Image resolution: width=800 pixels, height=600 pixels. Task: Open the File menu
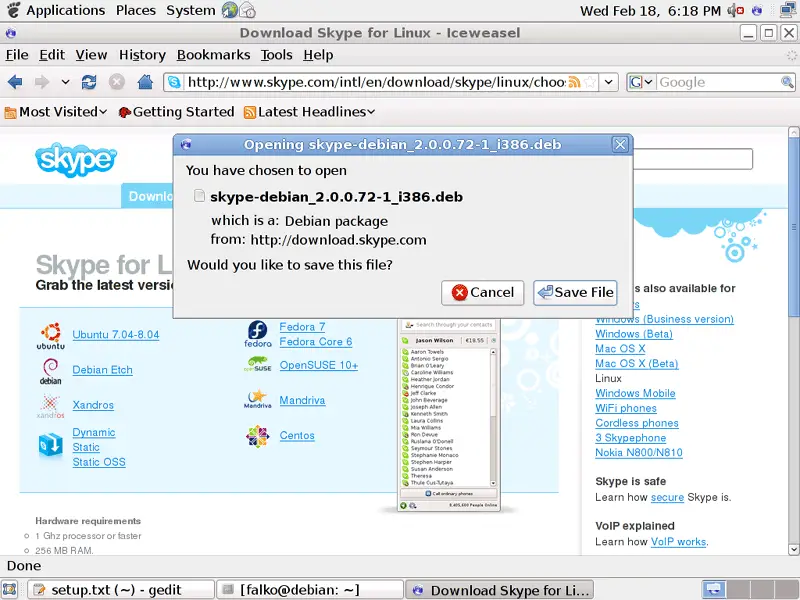[17, 55]
